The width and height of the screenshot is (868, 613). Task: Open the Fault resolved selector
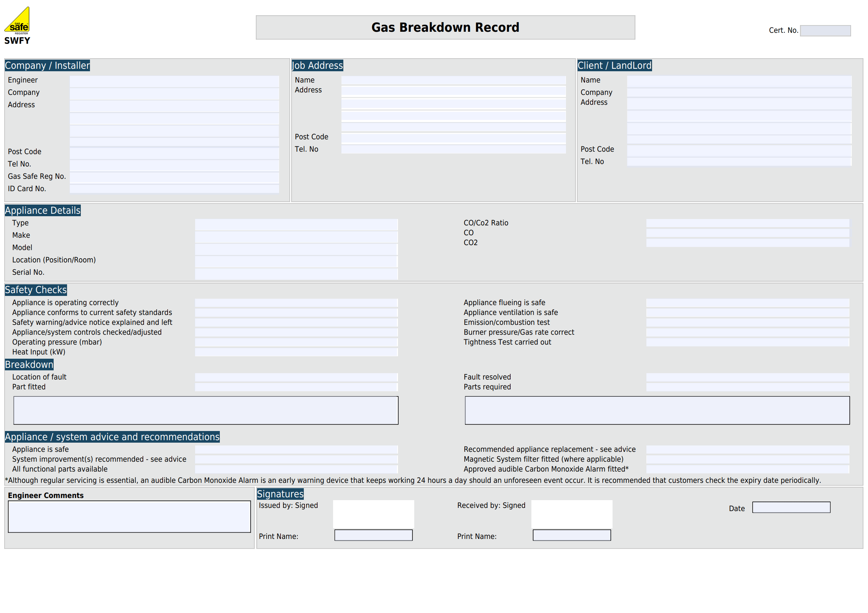(x=748, y=377)
